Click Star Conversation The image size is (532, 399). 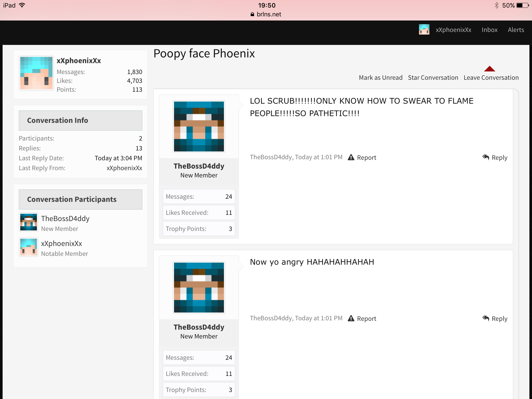433,78
